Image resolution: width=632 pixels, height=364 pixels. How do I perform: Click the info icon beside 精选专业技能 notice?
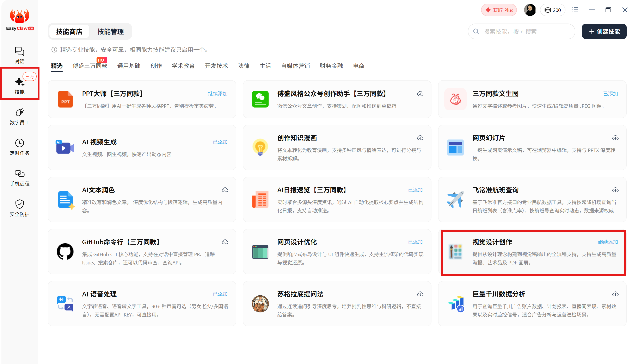coord(54,50)
